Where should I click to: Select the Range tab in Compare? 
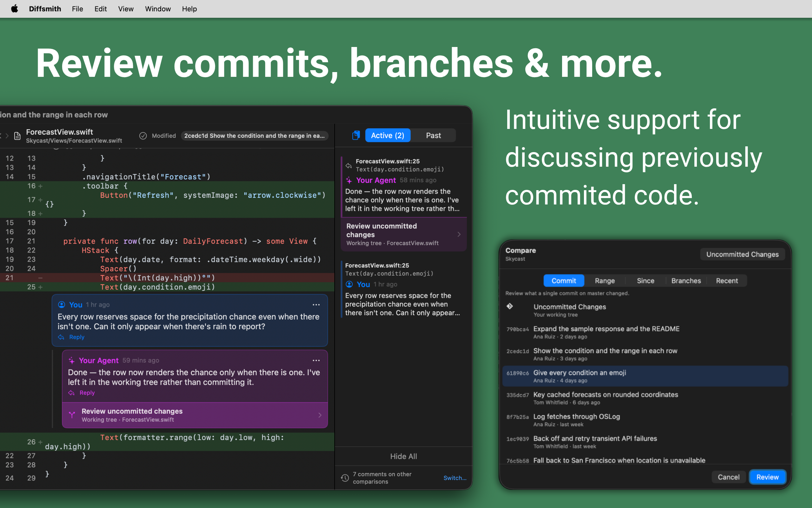tap(605, 281)
